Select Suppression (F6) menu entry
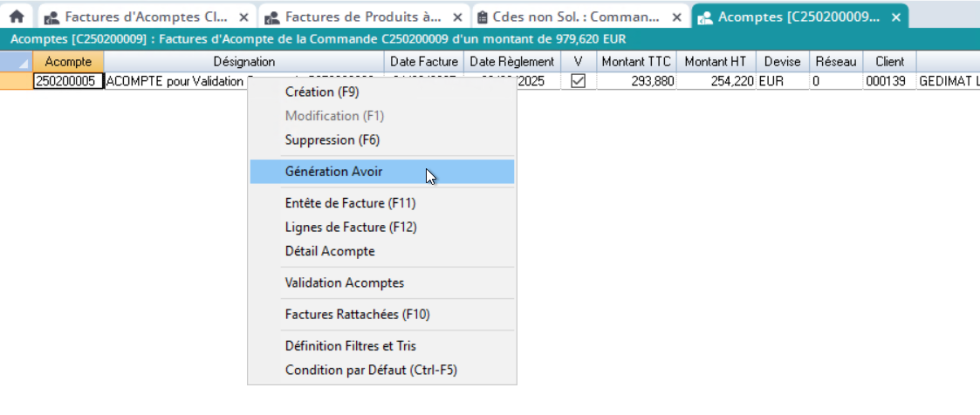This screenshot has height=415, width=980. coord(332,139)
